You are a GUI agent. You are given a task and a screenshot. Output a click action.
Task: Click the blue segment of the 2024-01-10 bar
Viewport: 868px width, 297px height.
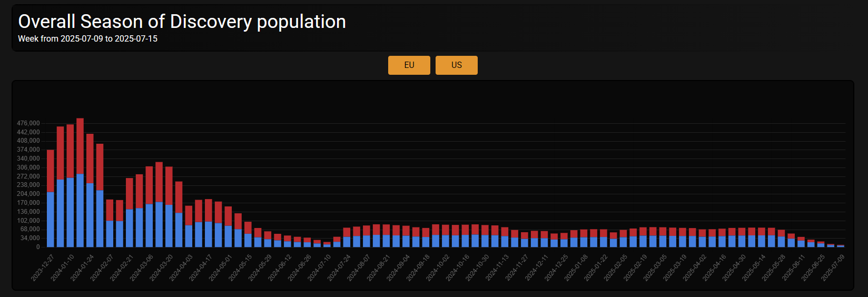70,212
